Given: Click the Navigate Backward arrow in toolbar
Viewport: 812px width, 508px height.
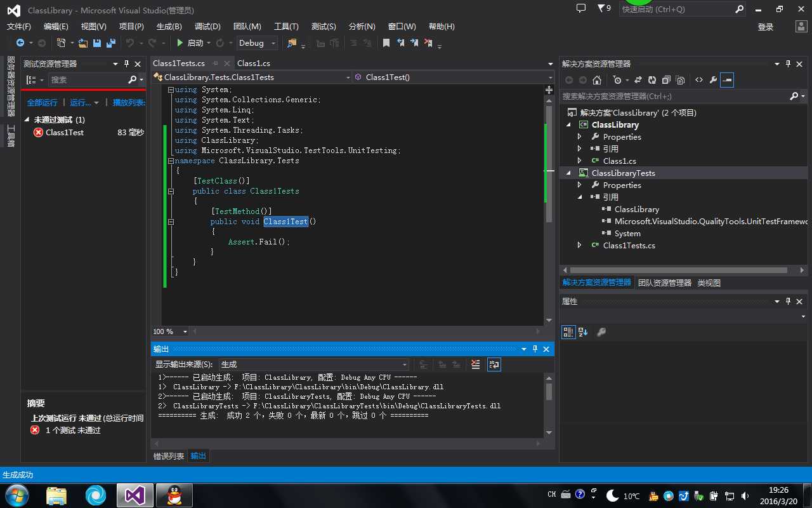Looking at the screenshot, I should [x=20, y=43].
